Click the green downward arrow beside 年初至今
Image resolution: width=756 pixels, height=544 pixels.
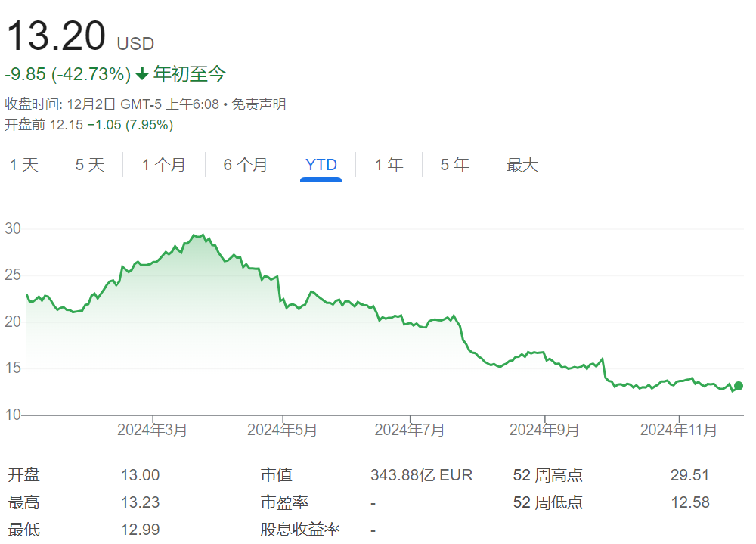click(x=142, y=74)
